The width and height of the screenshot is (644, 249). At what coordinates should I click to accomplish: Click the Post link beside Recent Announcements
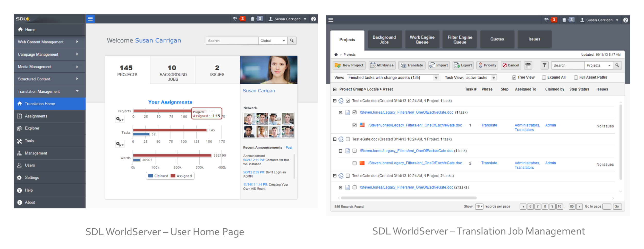pyautogui.click(x=289, y=148)
